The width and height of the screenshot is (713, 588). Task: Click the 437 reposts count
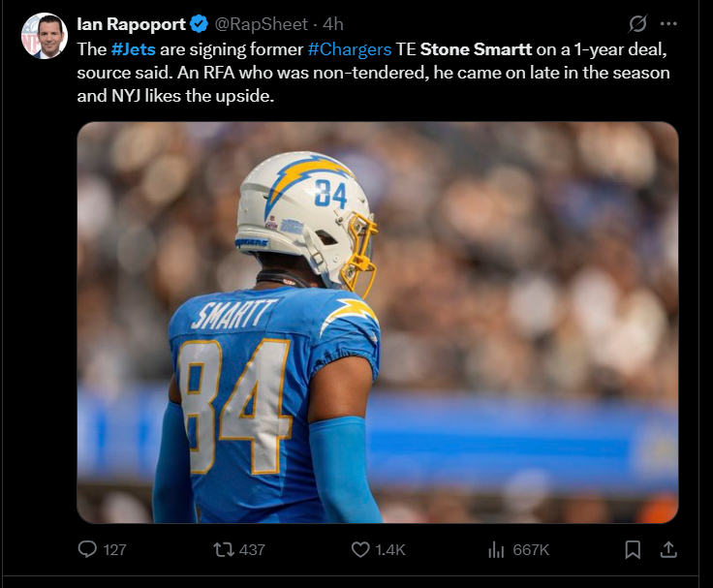pos(252,549)
